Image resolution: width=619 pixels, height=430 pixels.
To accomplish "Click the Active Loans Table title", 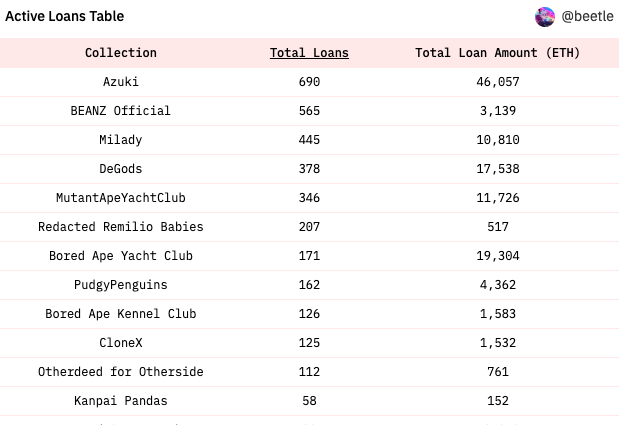I will tap(65, 17).
